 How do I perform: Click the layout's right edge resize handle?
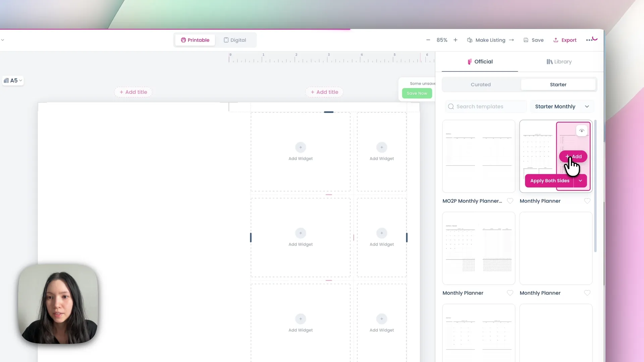tap(407, 238)
